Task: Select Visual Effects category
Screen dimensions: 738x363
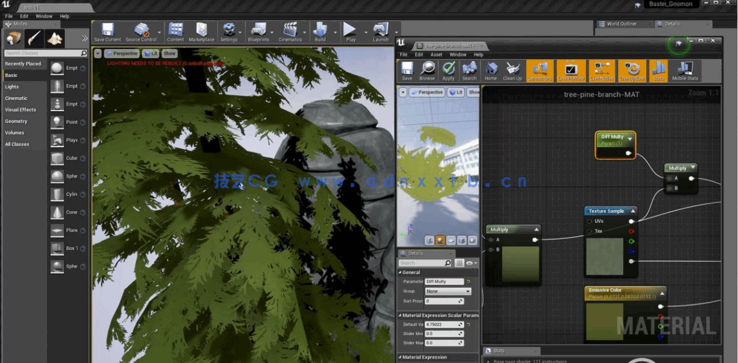Action: [24, 110]
